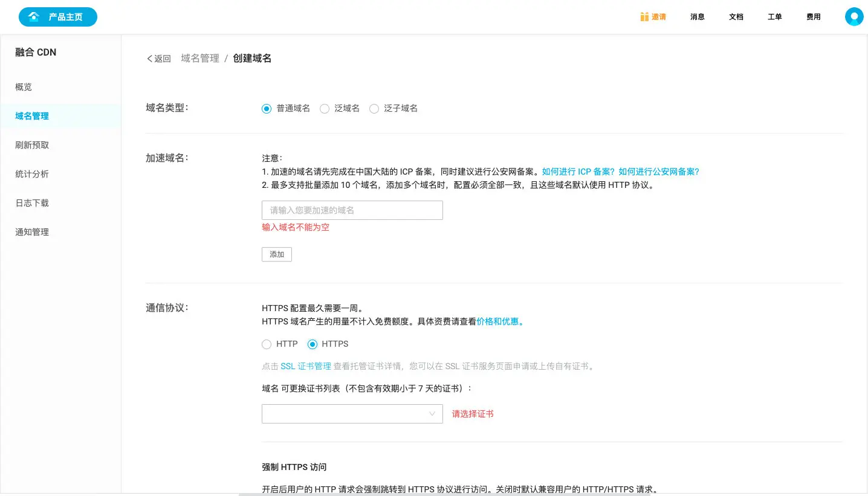Select the 普通域名 radio button
This screenshot has height=496, width=868.
pos(267,109)
